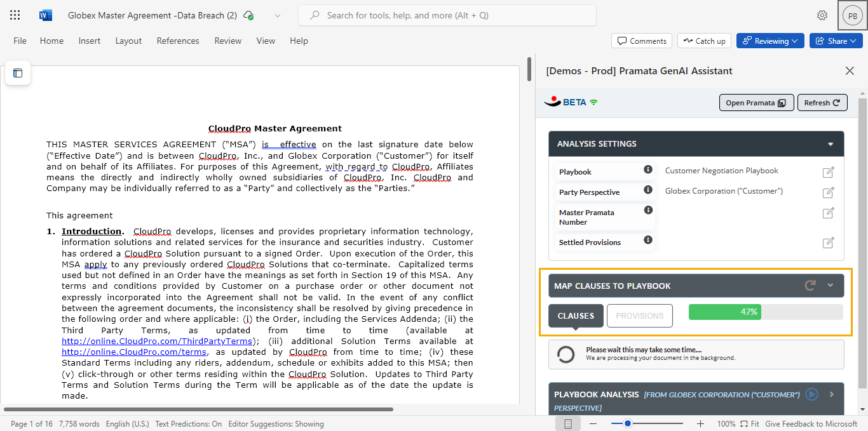Open the PB account avatar
This screenshot has width=868, height=431.
click(x=852, y=16)
